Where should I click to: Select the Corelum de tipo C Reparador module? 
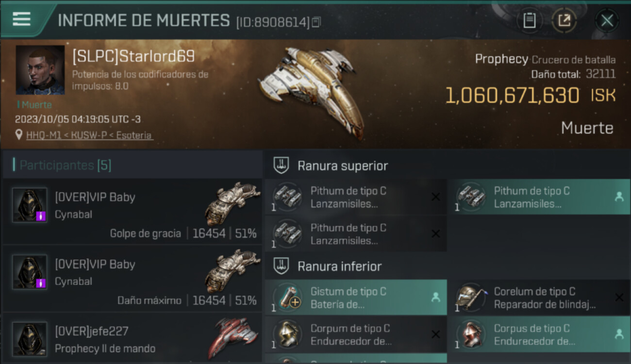(x=539, y=298)
